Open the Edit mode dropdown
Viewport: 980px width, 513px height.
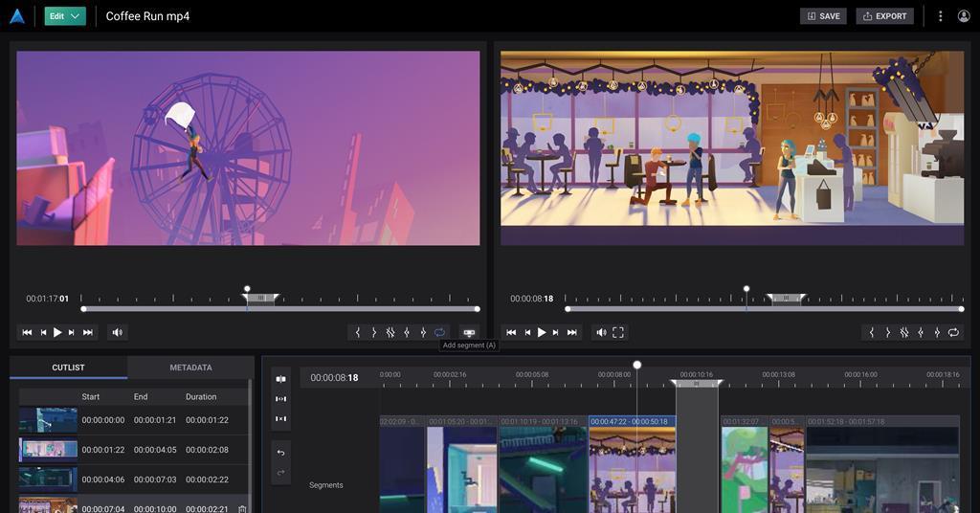65,16
